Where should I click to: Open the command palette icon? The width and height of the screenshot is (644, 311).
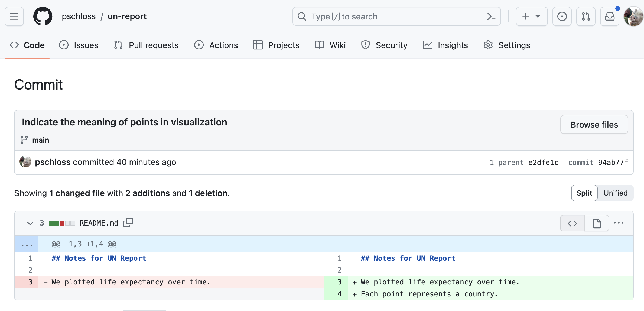(491, 16)
